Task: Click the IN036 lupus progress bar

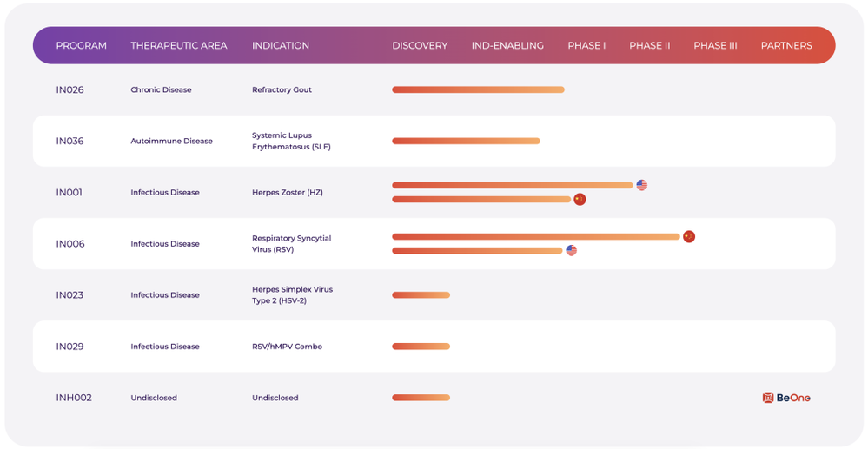Action: coord(466,141)
